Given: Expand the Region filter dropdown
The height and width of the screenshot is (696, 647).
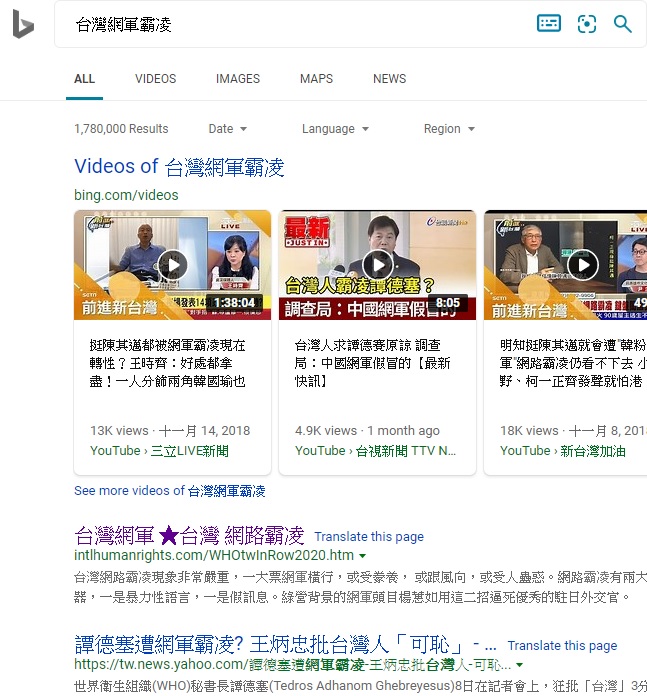Looking at the screenshot, I should point(449,129).
